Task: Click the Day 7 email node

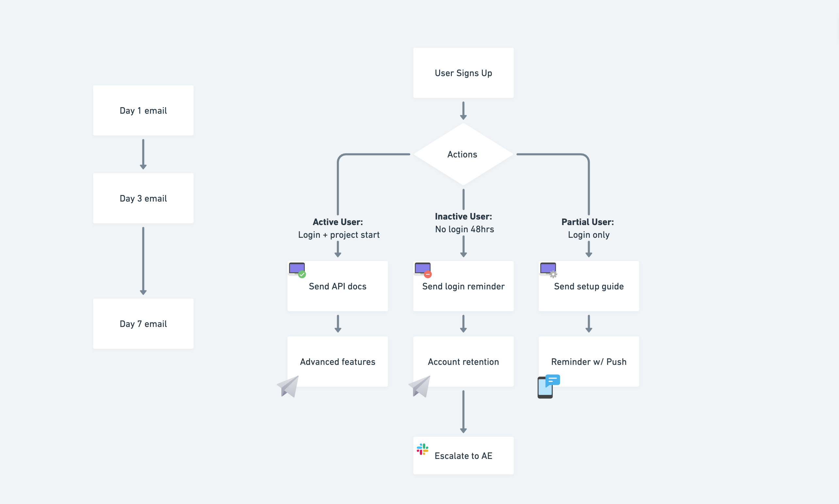Action: point(143,324)
